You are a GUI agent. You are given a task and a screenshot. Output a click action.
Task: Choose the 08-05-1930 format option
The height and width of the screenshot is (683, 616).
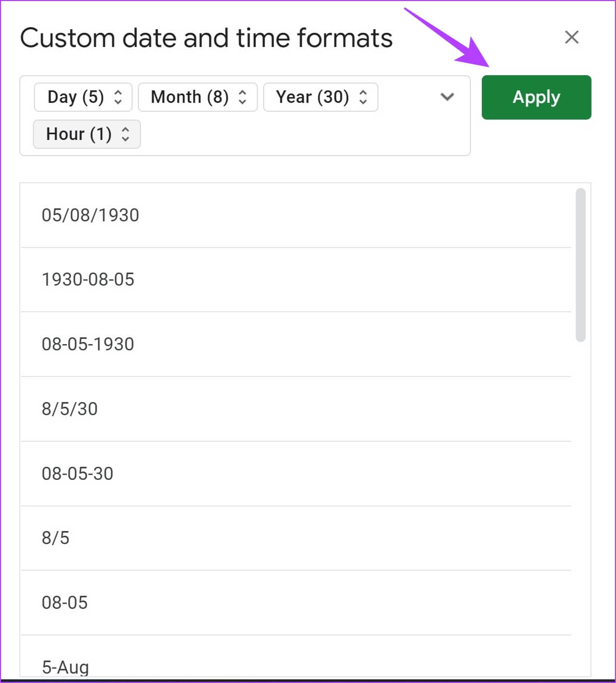point(88,344)
